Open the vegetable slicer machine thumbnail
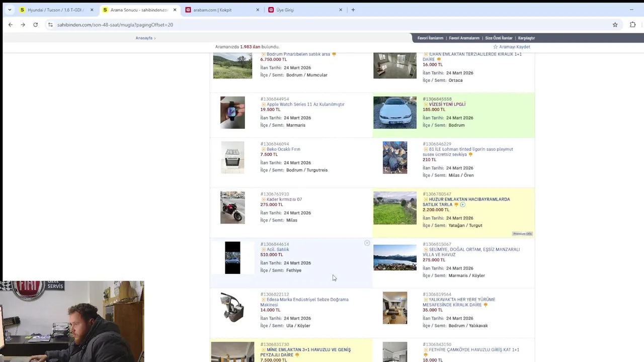The height and width of the screenshot is (362, 644). click(232, 308)
